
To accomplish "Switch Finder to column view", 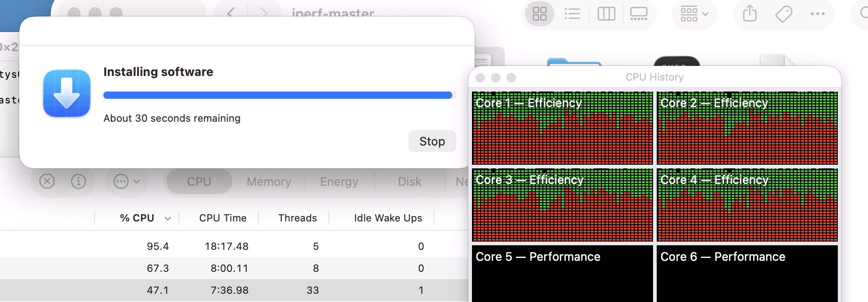I will pos(606,14).
